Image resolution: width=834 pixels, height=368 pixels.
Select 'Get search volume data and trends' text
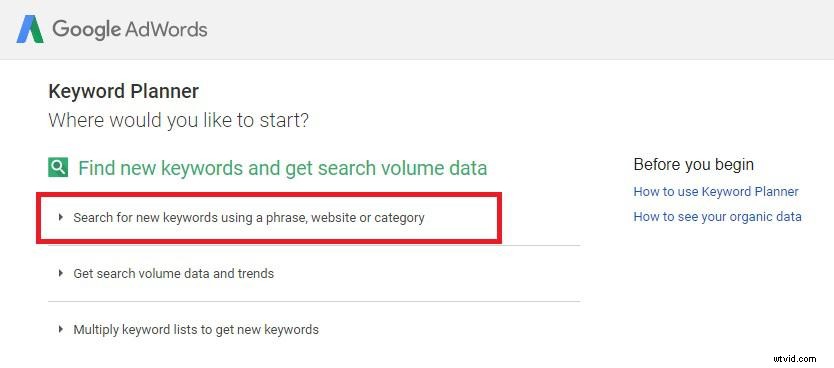tap(173, 273)
